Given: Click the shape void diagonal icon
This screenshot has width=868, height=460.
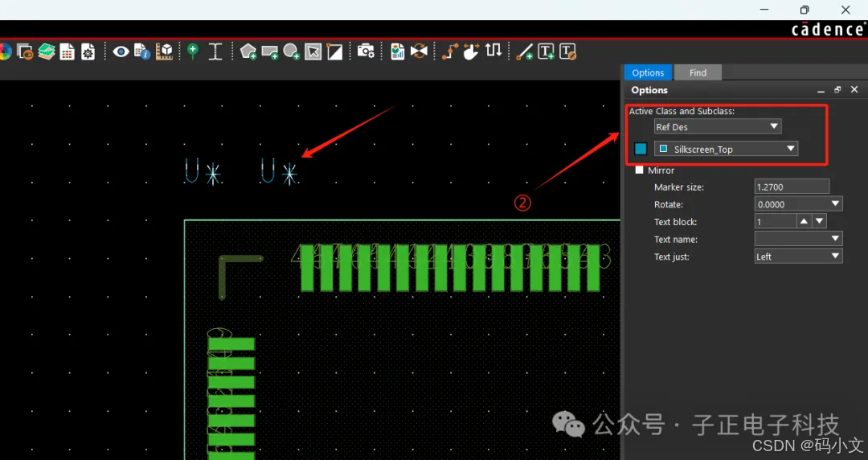Looking at the screenshot, I should [x=334, y=52].
